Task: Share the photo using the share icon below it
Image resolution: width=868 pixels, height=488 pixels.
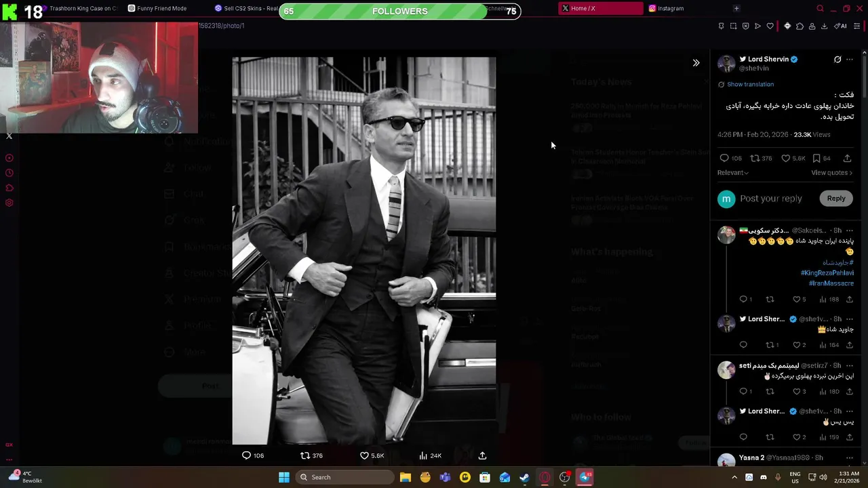Action: click(482, 455)
